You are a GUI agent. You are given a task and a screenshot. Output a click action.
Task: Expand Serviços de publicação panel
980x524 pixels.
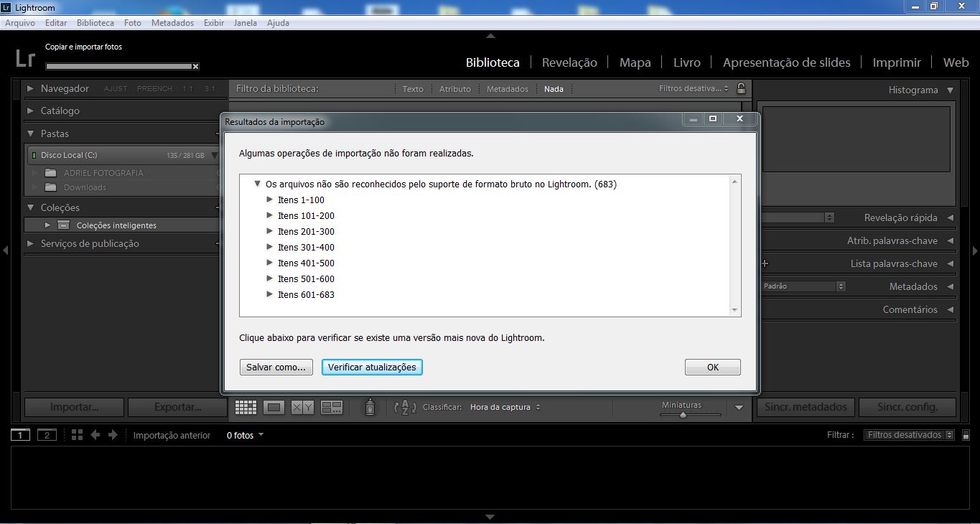pos(30,243)
